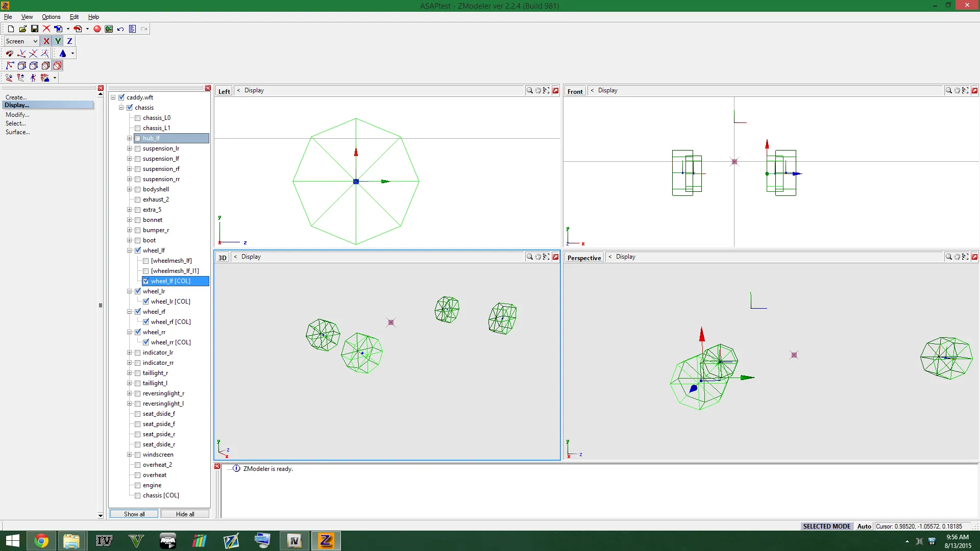
Task: Select the vertices level editing icon
Action: pyautogui.click(x=10, y=66)
